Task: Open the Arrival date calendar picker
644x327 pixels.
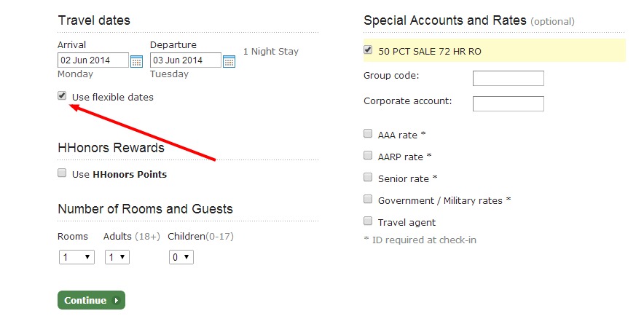Action: click(136, 61)
